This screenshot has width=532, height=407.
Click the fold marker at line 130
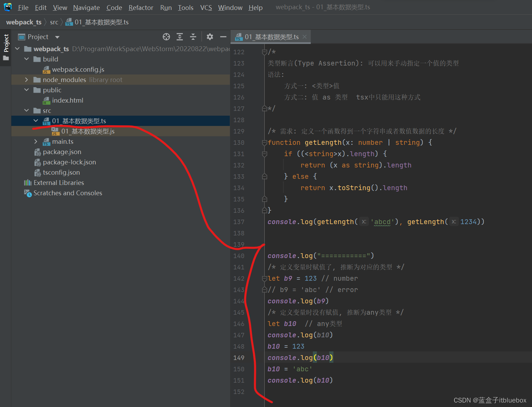(x=264, y=143)
